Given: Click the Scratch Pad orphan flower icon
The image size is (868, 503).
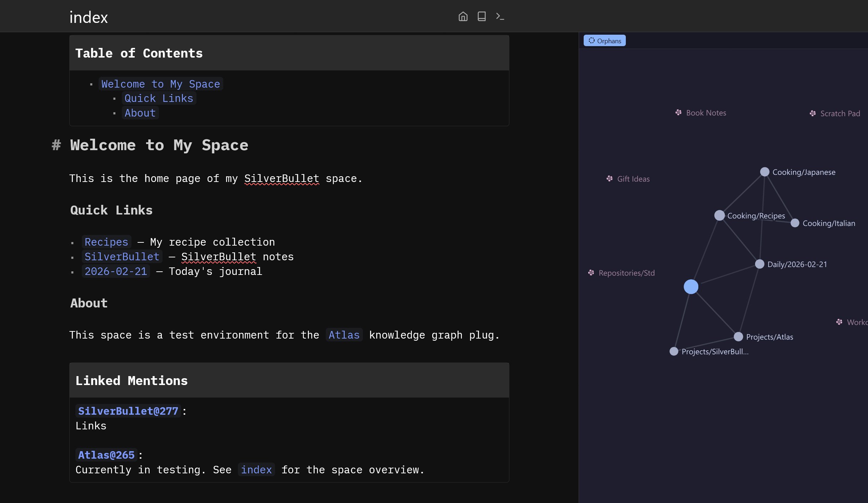Looking at the screenshot, I should pyautogui.click(x=813, y=113).
